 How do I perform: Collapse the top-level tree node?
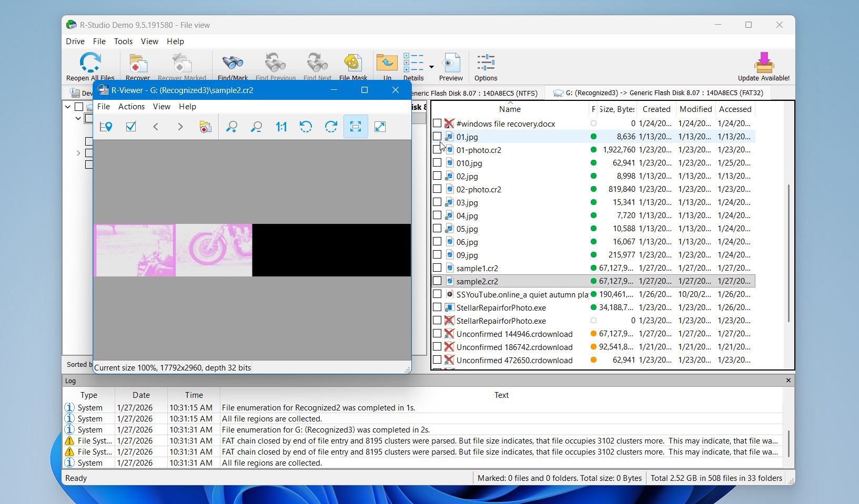[68, 107]
